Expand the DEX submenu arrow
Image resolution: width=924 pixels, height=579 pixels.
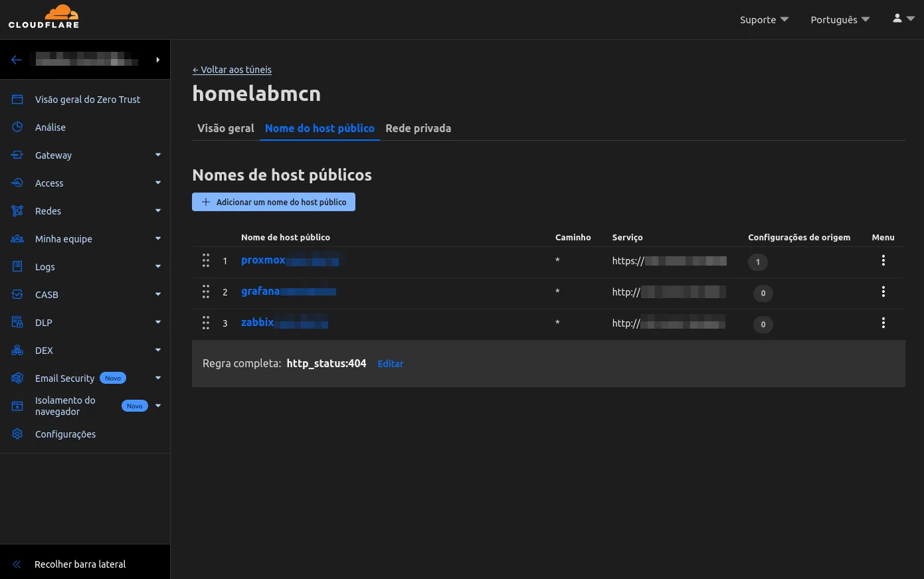158,350
